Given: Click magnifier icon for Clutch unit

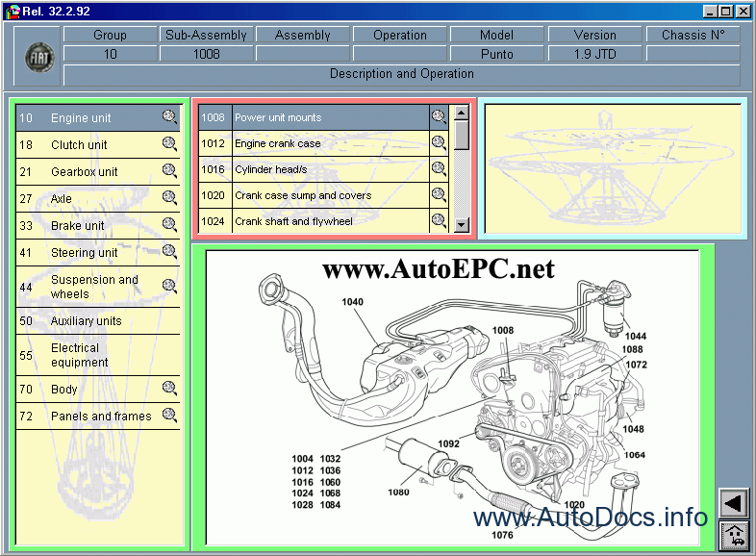Looking at the screenshot, I should point(169,143).
